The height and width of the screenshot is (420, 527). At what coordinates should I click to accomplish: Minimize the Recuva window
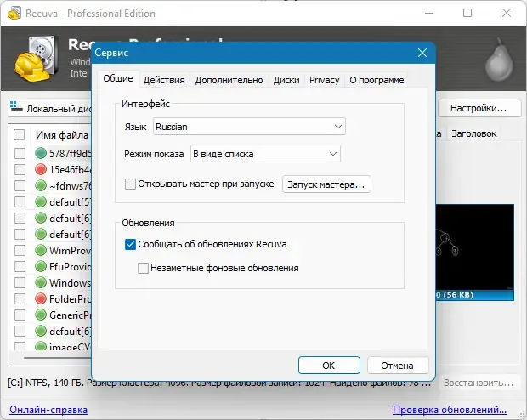[429, 13]
